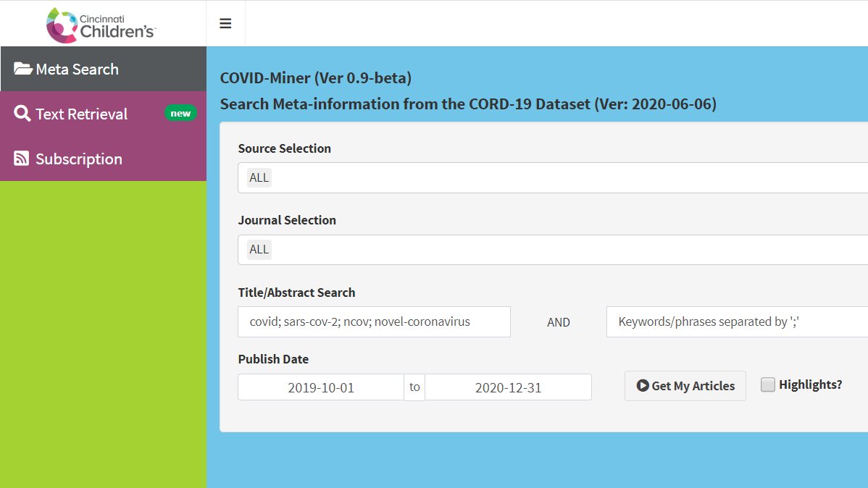
Task: Click the 'AND' operator text
Action: tap(559, 323)
